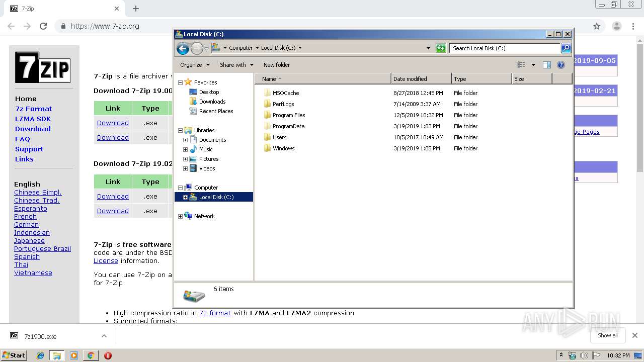The height and width of the screenshot is (362, 644).
Task: Sort by the Type column header
Action: point(481,79)
